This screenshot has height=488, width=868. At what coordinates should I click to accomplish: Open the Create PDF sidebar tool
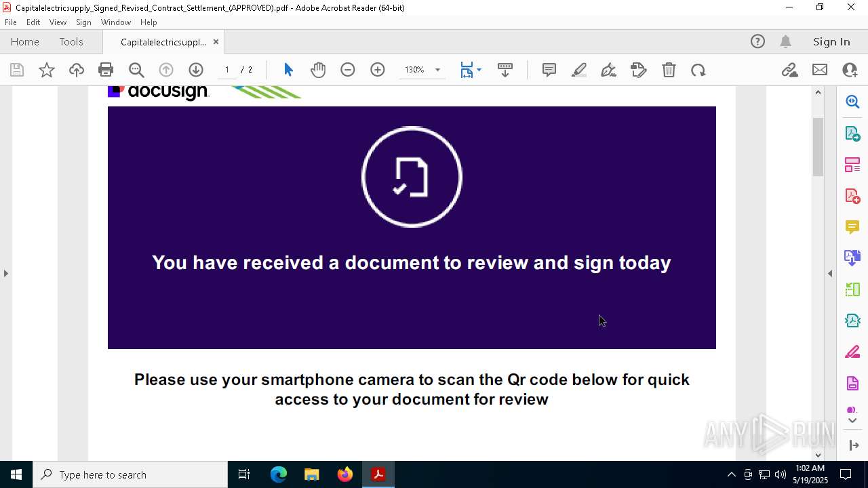tap(852, 196)
